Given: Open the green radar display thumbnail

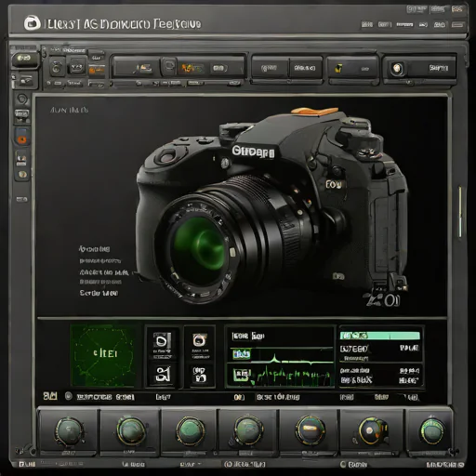Looking at the screenshot, I should coord(103,355).
